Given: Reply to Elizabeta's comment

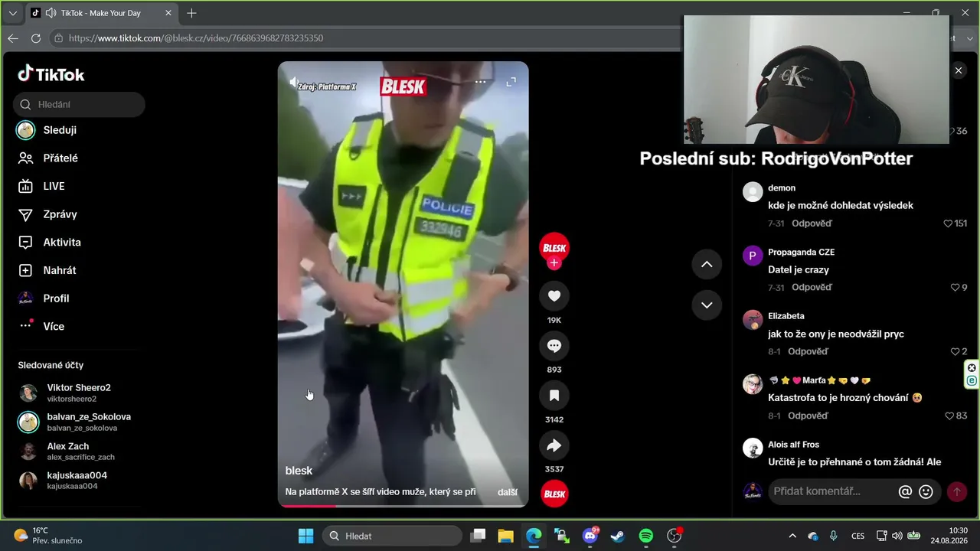Looking at the screenshot, I should pyautogui.click(x=808, y=352).
